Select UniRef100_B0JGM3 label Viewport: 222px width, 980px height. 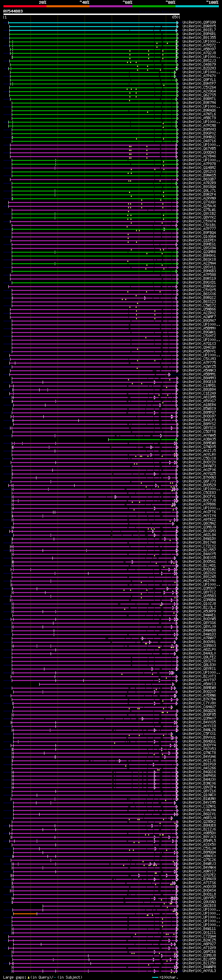[199, 531]
